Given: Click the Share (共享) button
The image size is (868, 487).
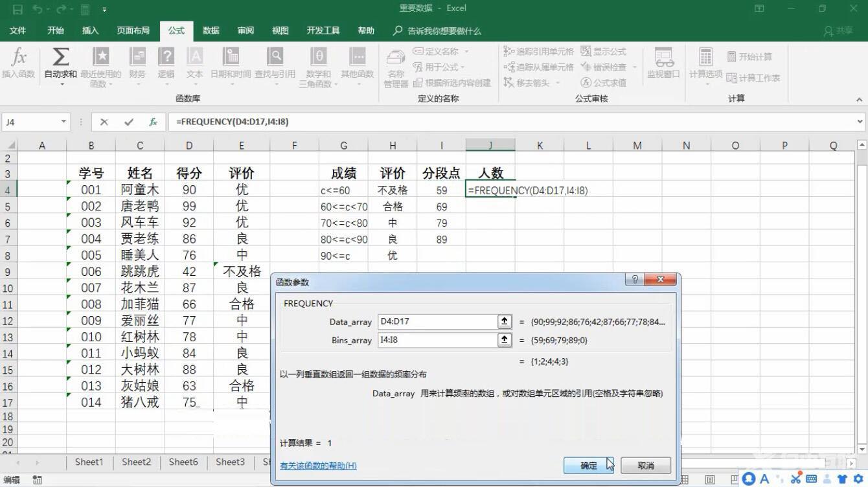Looking at the screenshot, I should [838, 30].
